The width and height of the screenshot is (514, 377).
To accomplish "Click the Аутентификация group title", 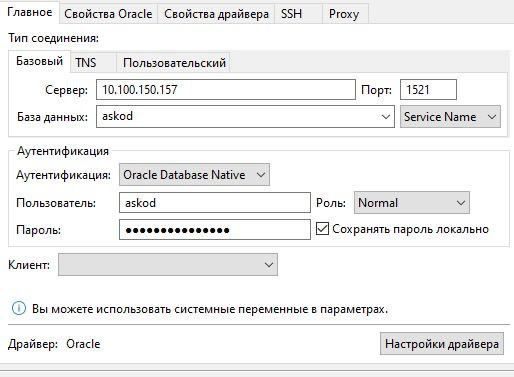I will coord(63,151).
